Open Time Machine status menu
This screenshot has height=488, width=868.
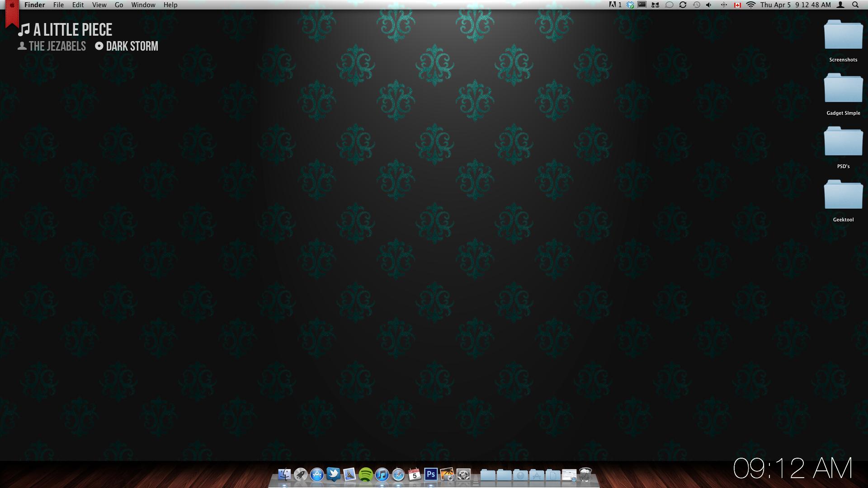tap(696, 5)
